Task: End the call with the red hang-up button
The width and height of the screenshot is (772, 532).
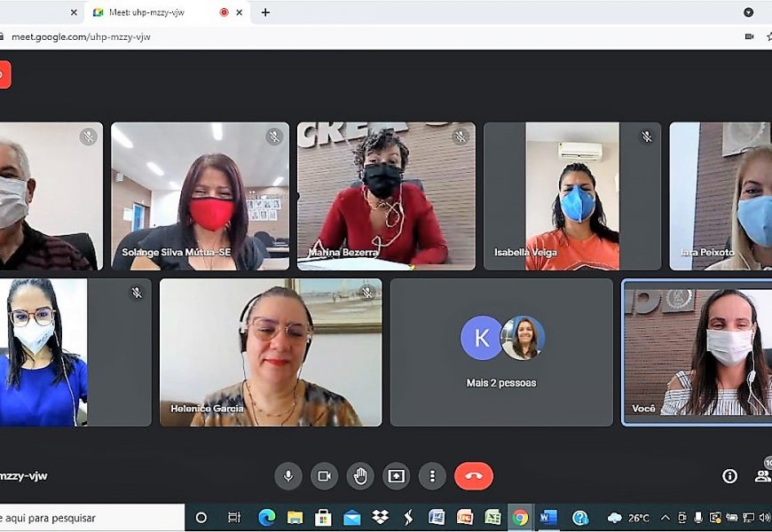Action: [474, 475]
